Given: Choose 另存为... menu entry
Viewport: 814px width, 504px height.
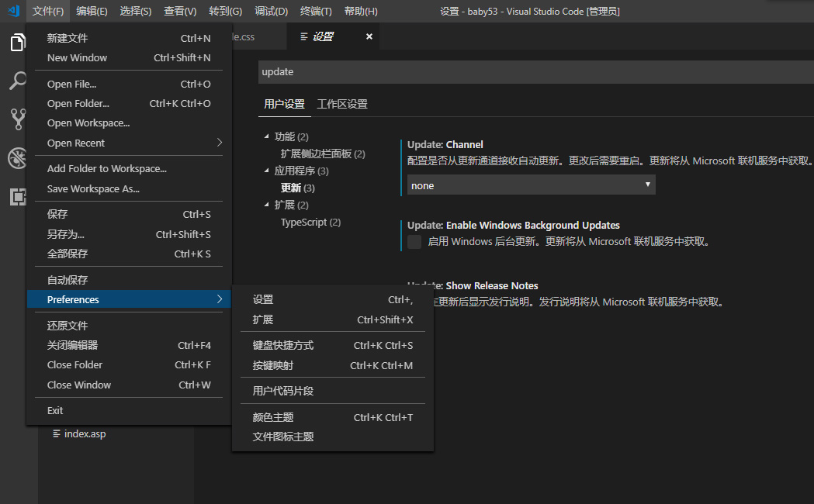Looking at the screenshot, I should point(129,234).
